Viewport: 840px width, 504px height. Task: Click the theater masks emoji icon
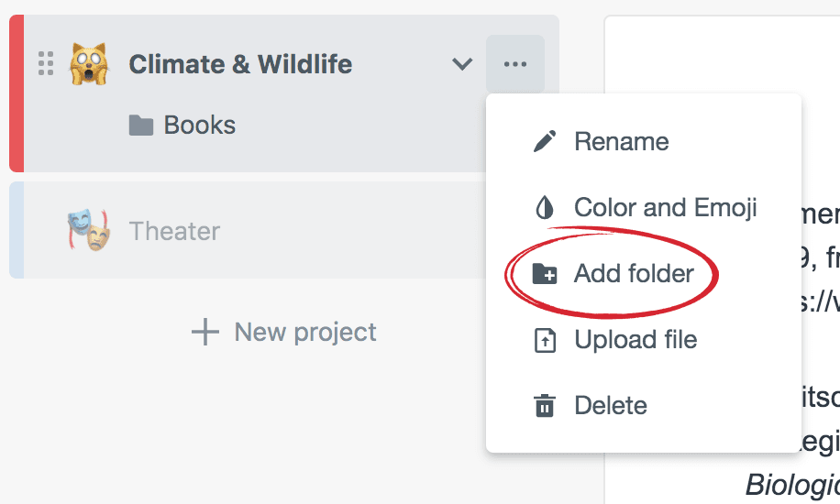[x=89, y=230]
